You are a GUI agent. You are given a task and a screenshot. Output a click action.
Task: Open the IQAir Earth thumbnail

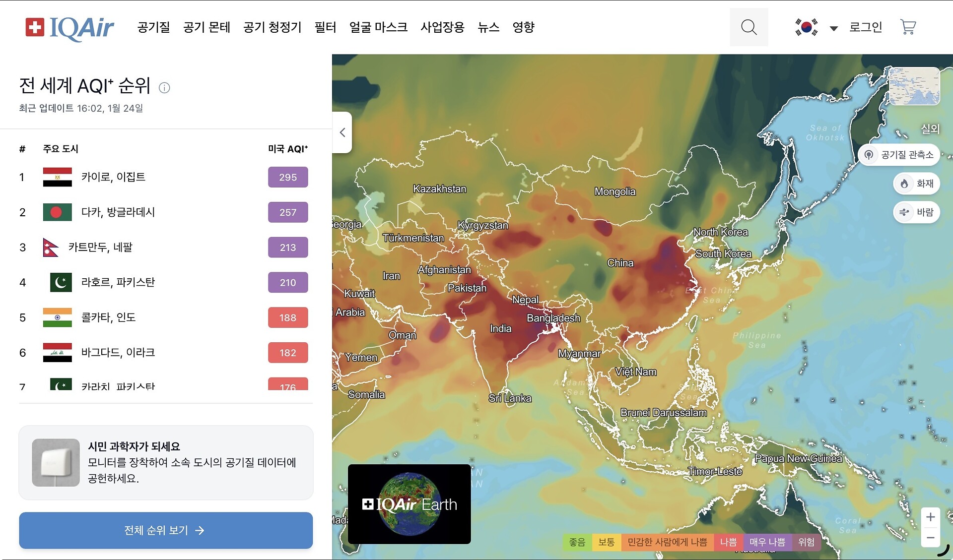pyautogui.click(x=409, y=504)
